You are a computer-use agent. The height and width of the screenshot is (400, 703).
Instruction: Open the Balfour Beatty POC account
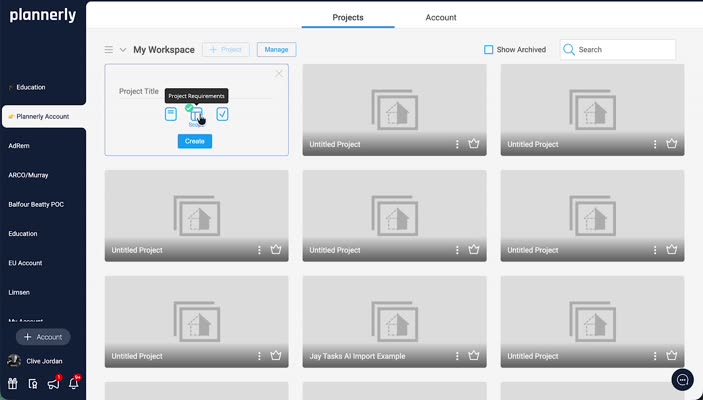point(36,204)
